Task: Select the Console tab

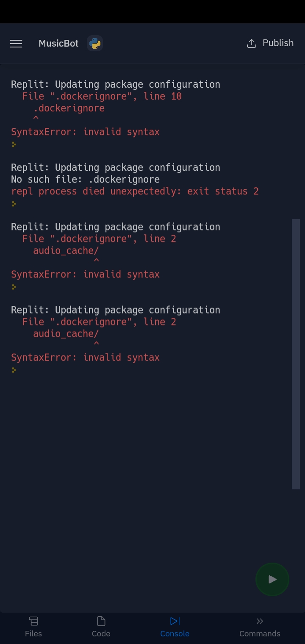Action: 175,627
